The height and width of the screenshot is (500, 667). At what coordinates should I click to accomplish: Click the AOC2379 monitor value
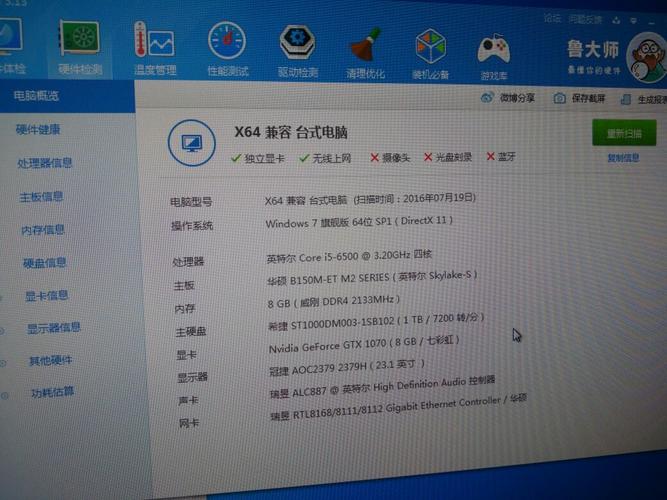347,367
